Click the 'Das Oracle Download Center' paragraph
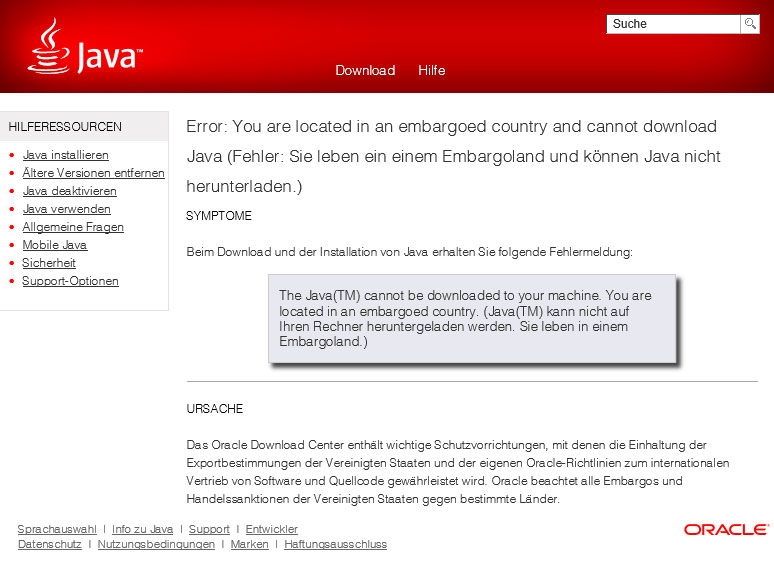This screenshot has width=774, height=566. 458,472
